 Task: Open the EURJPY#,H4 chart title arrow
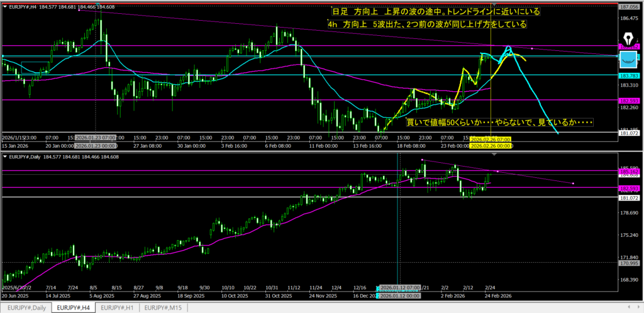click(x=5, y=6)
